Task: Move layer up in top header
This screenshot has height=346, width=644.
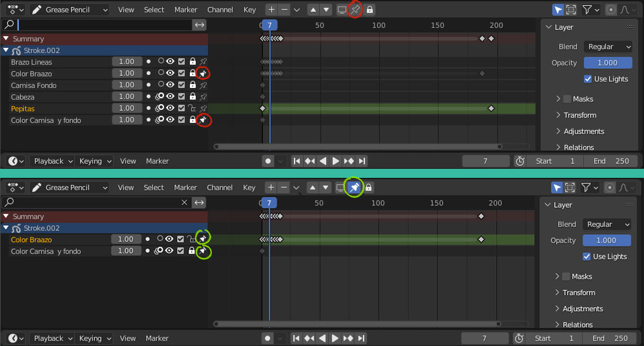Action: coord(313,10)
